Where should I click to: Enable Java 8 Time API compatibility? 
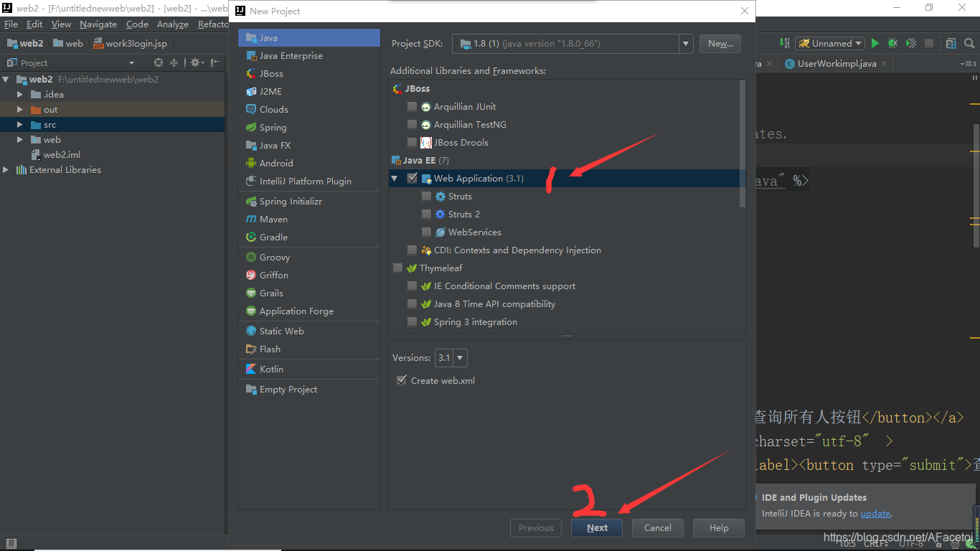click(412, 303)
